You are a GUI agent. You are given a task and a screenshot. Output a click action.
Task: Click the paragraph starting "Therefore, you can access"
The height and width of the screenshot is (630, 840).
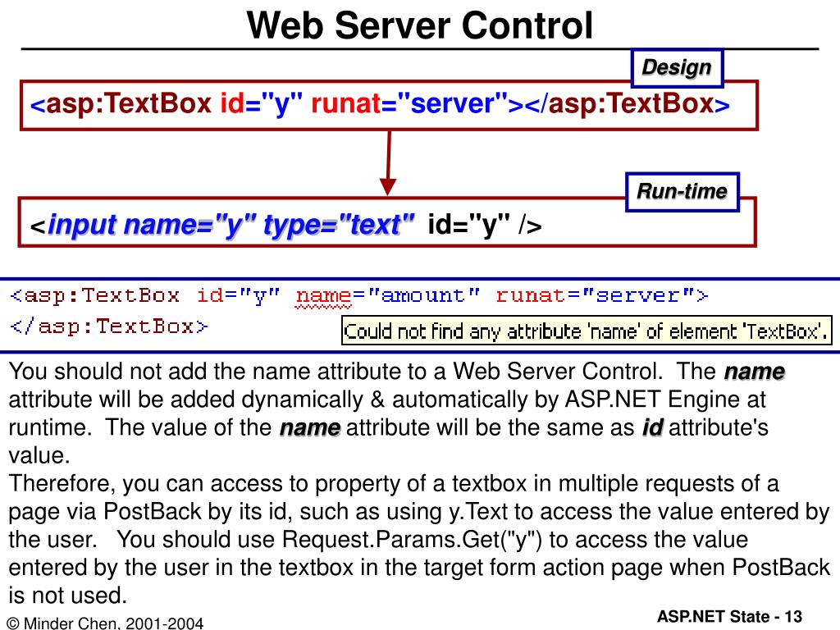tap(419, 540)
